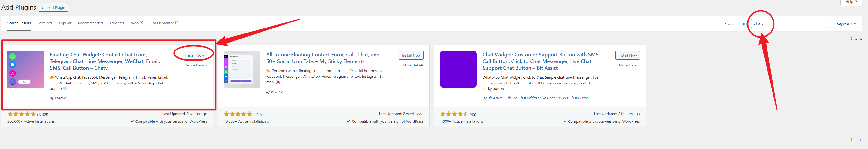
Task: Open More Details for My Sticky Elements
Action: click(x=413, y=65)
